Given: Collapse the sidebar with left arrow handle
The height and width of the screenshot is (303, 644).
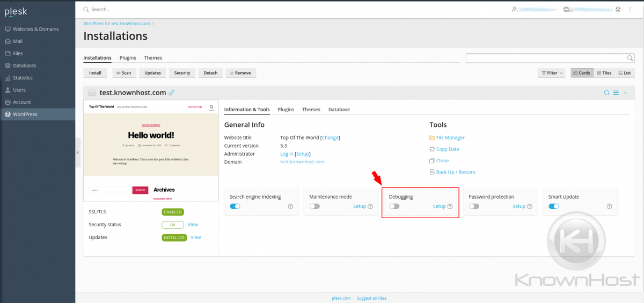Looking at the screenshot, I should pos(78,153).
